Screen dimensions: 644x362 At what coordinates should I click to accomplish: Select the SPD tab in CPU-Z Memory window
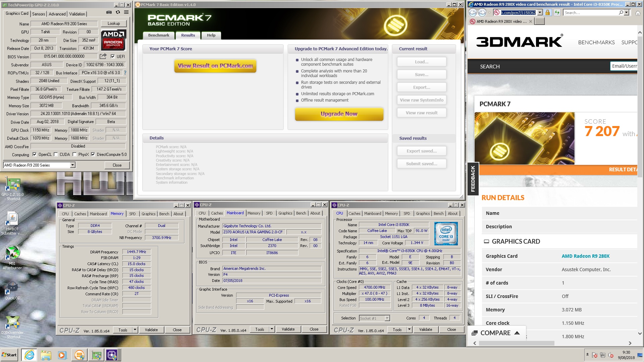pos(132,214)
